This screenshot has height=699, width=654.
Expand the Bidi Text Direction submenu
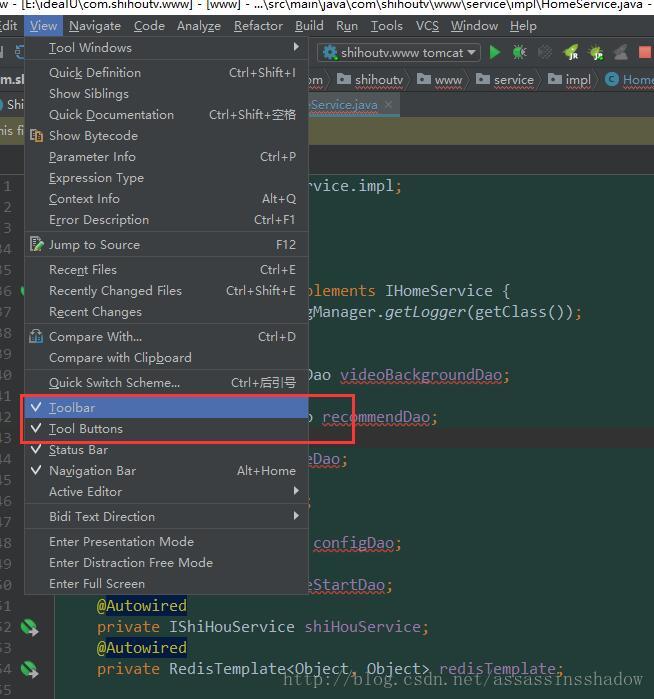pyautogui.click(x=167, y=516)
